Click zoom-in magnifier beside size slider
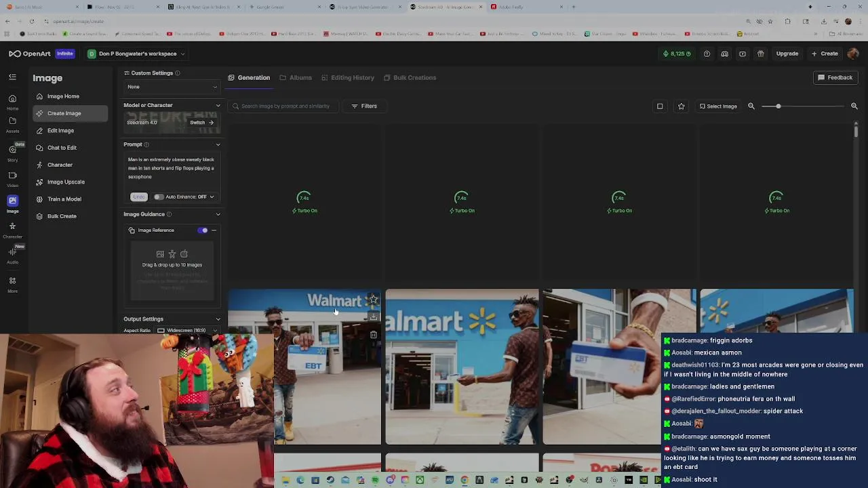The height and width of the screenshot is (488, 868). click(x=854, y=106)
